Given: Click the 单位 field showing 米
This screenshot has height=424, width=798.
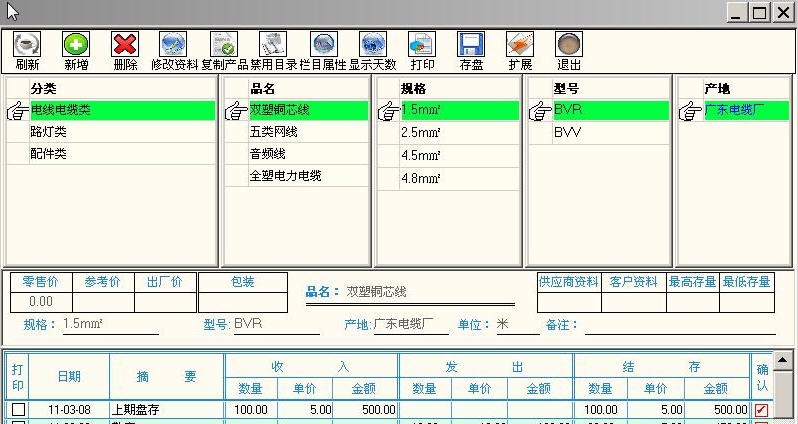Looking at the screenshot, I should pyautogui.click(x=518, y=324).
